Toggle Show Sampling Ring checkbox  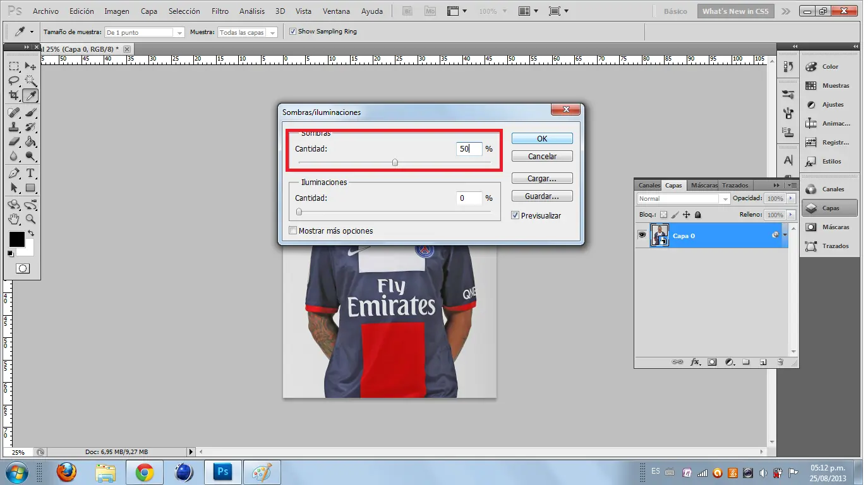[292, 32]
